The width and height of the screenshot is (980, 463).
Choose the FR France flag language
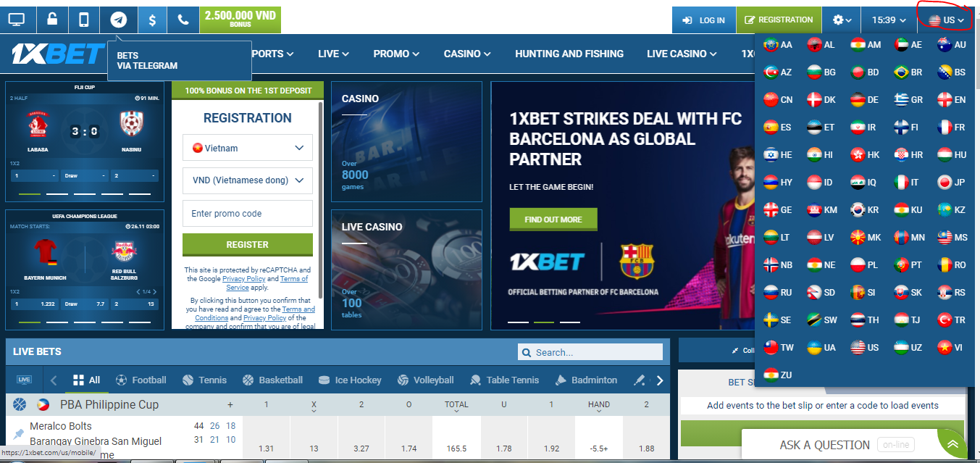pos(951,127)
